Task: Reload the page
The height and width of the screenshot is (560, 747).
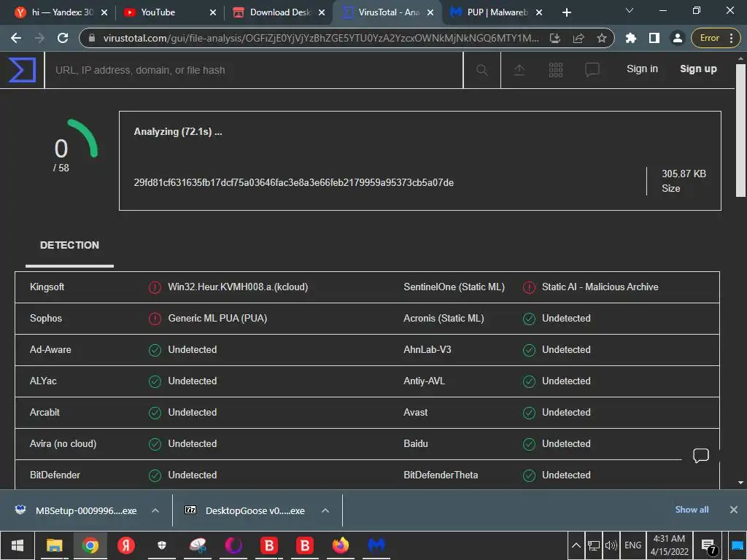Action: pos(63,38)
